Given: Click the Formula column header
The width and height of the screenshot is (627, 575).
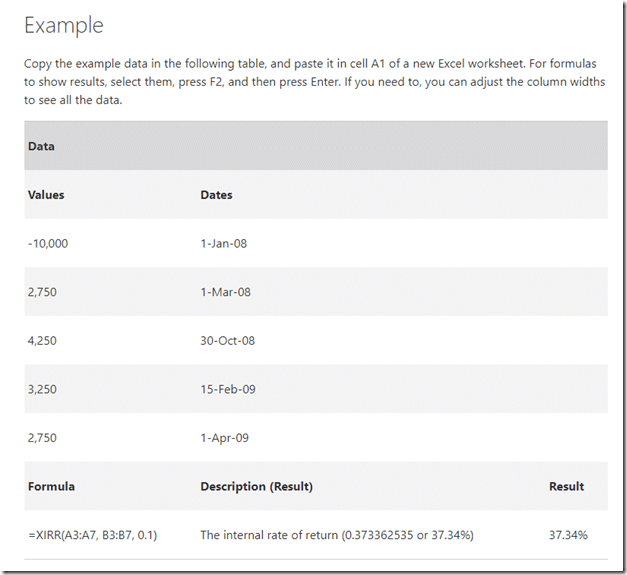Looking at the screenshot, I should point(51,486).
